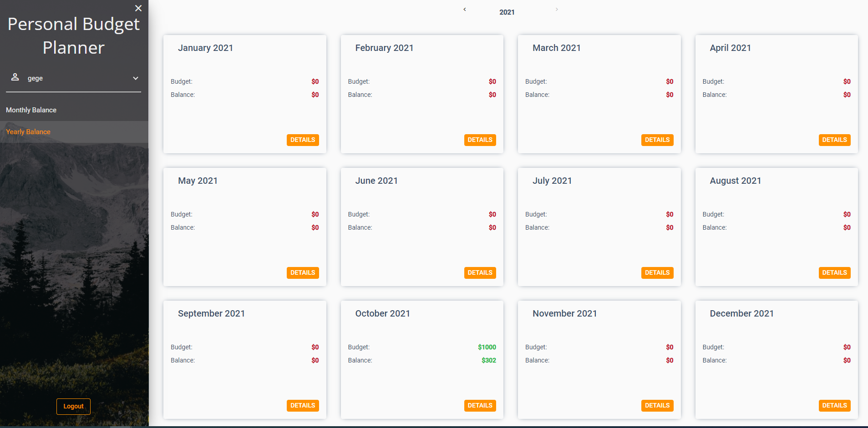View Details of March 2021
This screenshot has width=868, height=428.
point(657,140)
